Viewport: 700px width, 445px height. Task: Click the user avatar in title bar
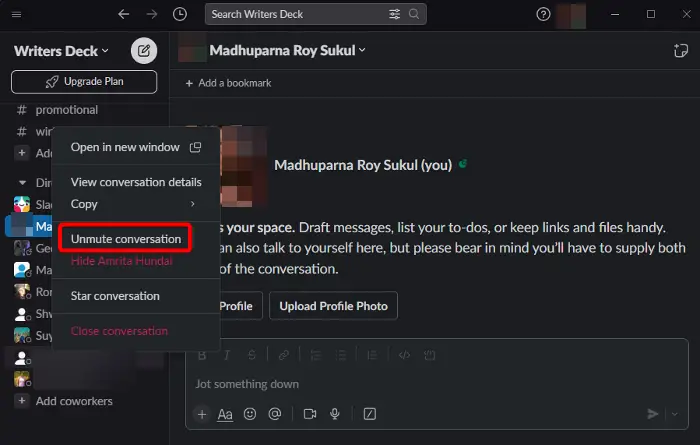coord(571,15)
